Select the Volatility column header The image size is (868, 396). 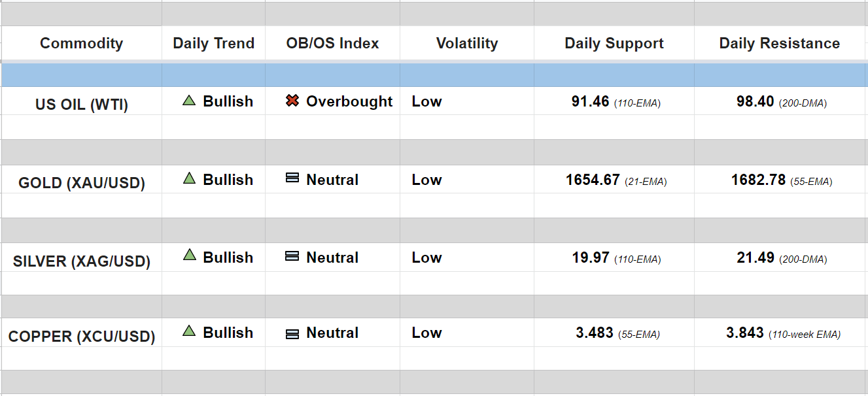pos(466,43)
